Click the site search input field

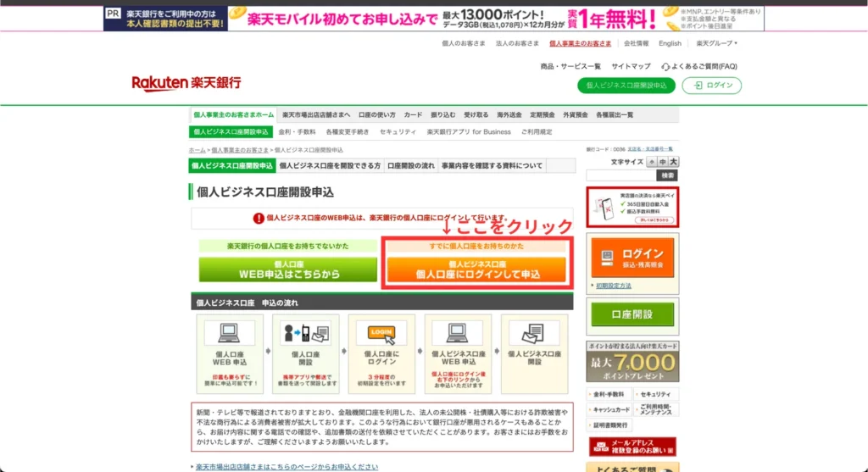[621, 175]
